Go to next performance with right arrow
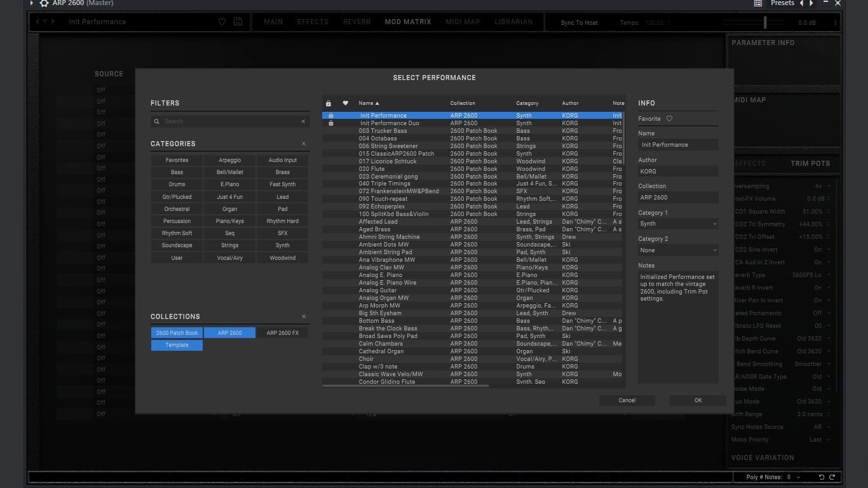The width and height of the screenshot is (868, 488). click(x=53, y=22)
